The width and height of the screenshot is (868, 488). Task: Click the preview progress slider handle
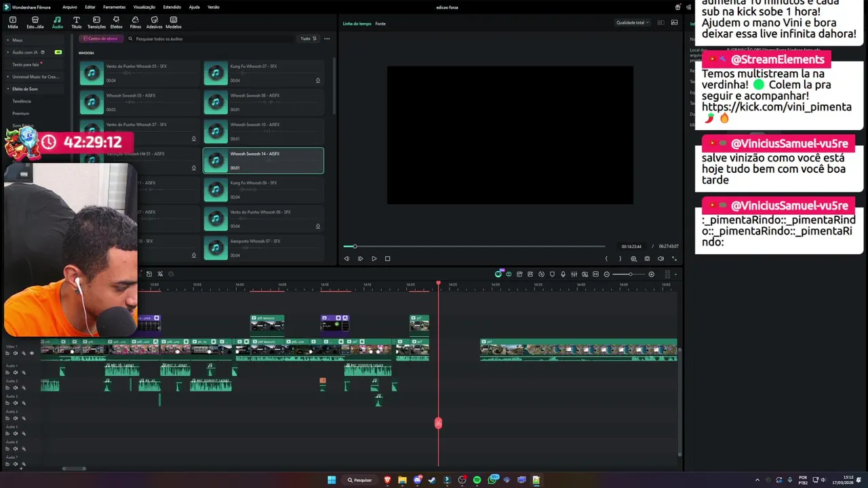[x=354, y=246]
